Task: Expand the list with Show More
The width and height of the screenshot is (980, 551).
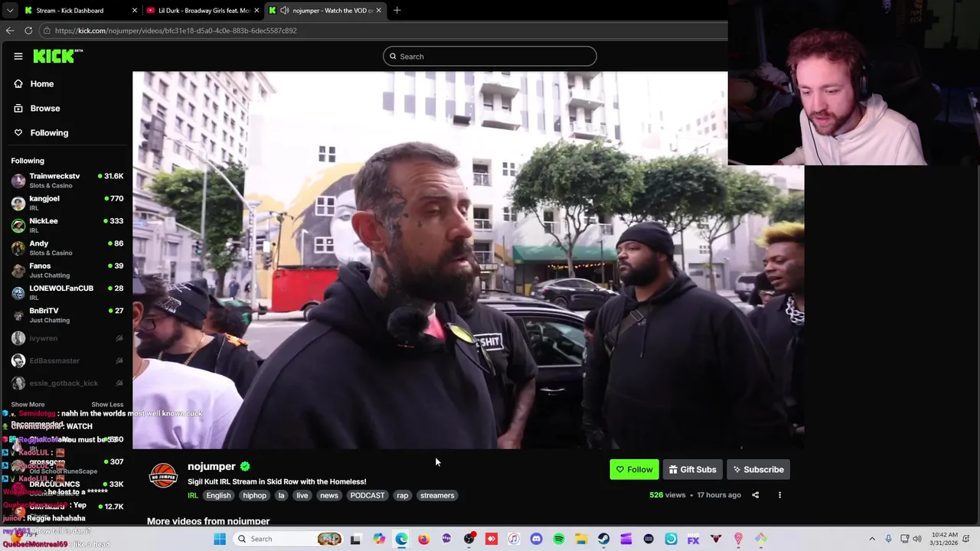Action: click(x=28, y=404)
